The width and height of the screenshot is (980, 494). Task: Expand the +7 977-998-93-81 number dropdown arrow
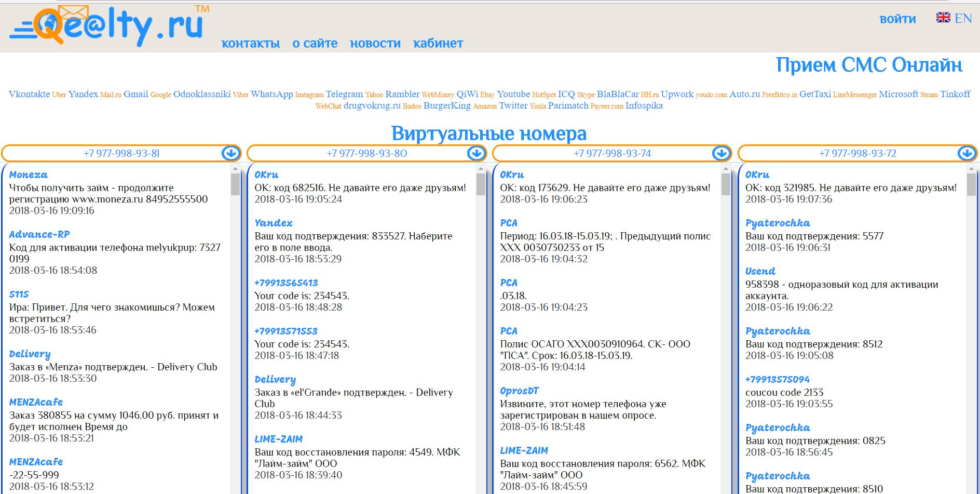pyautogui.click(x=231, y=153)
